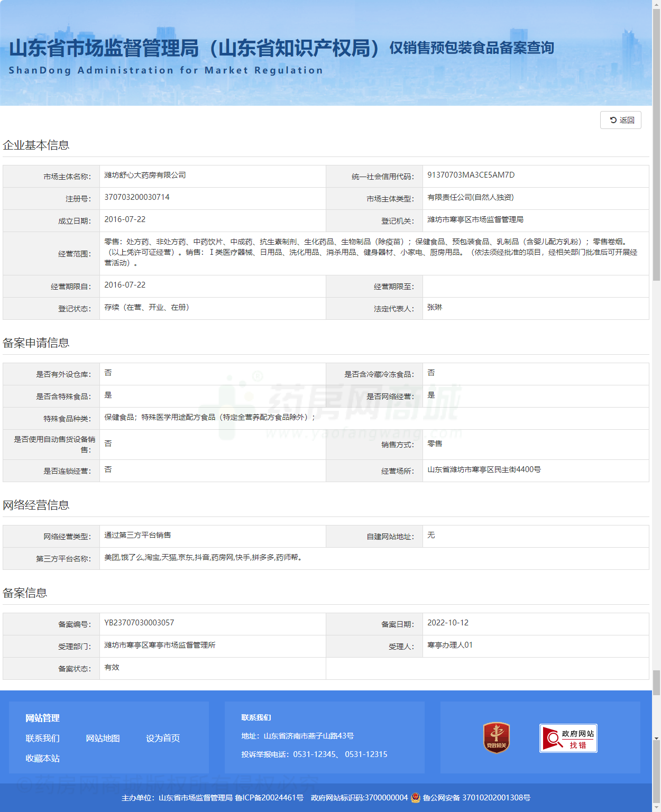Expand the 网络经营信息 section heading
This screenshot has height=812, width=661.
click(x=36, y=505)
